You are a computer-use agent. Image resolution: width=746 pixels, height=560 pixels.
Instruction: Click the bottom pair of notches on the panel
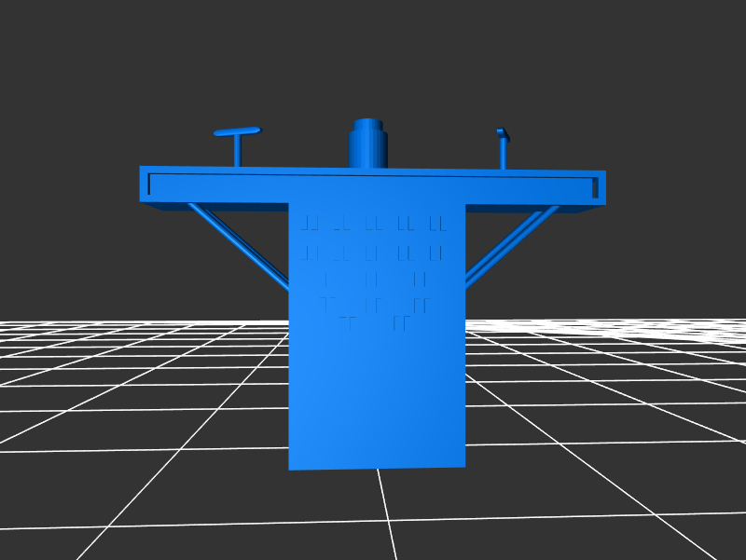[374, 323]
